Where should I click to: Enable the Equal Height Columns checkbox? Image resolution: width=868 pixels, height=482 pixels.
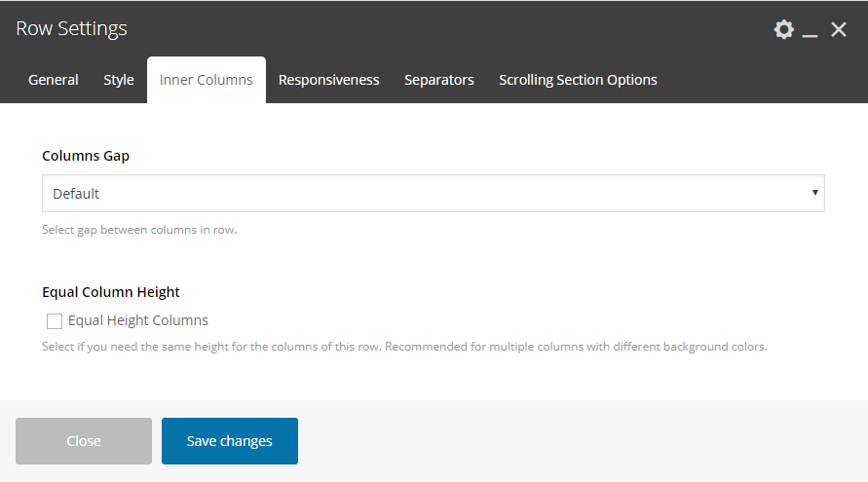click(55, 321)
